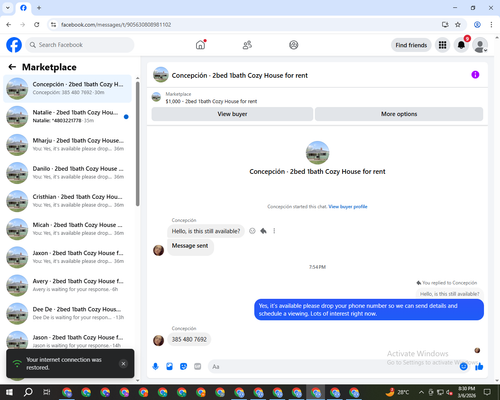Open the Friends icon in top navigation

[247, 45]
